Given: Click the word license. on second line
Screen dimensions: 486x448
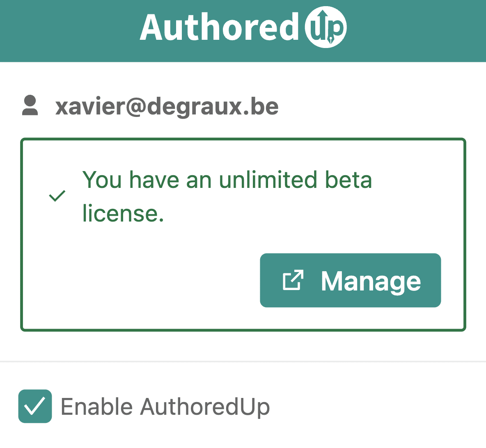Looking at the screenshot, I should (123, 213).
